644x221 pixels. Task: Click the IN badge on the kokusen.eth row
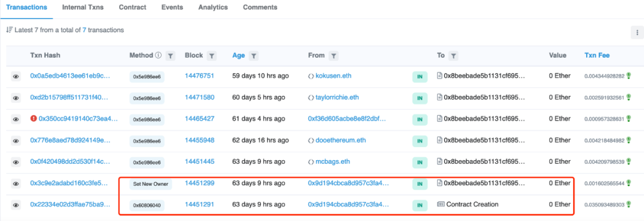click(x=420, y=77)
